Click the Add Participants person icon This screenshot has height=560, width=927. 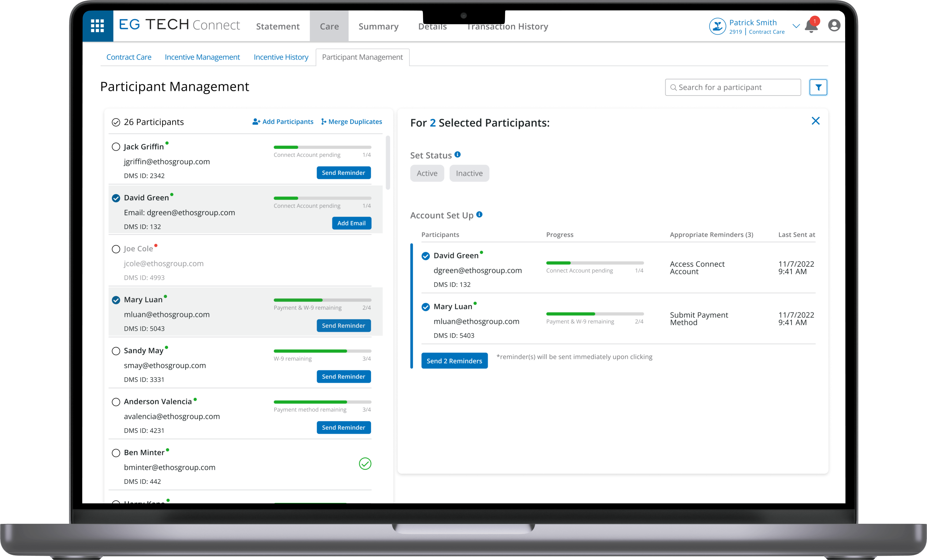tap(256, 121)
